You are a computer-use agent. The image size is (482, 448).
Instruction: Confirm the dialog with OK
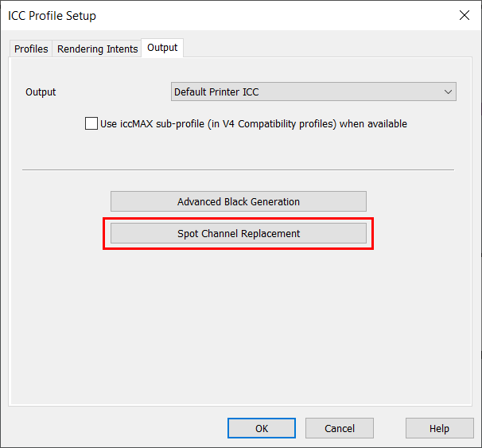tap(262, 428)
